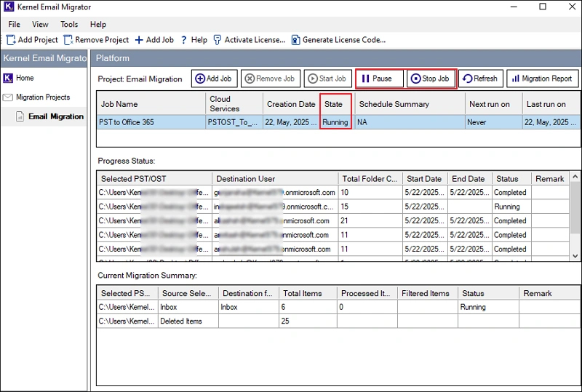The width and height of the screenshot is (582, 392).
Task: Open Help from the question mark icon
Action: 184,40
